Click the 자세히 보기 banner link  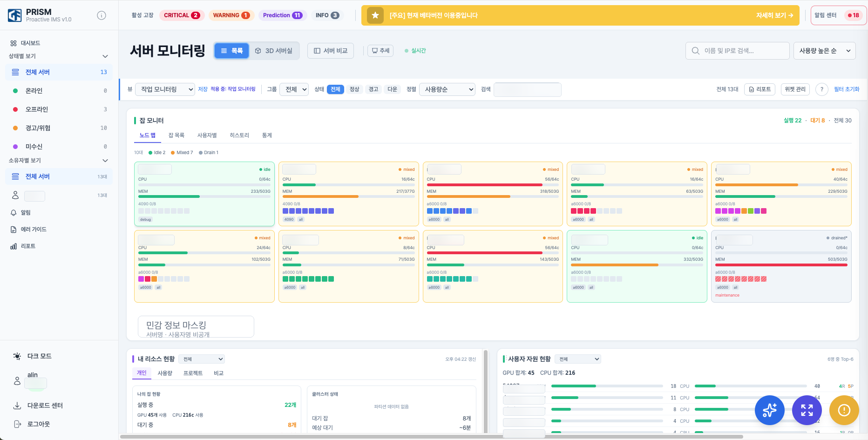click(x=774, y=15)
